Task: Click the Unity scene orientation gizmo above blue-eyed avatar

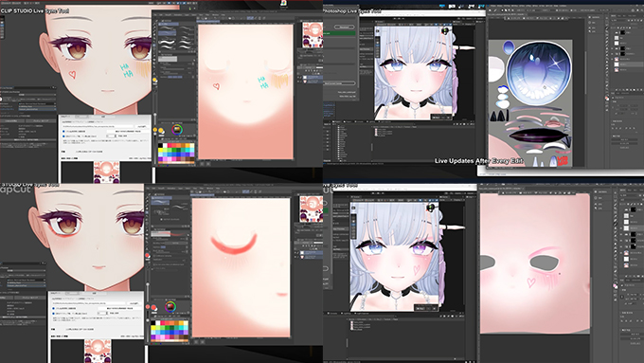Action: coord(445,31)
